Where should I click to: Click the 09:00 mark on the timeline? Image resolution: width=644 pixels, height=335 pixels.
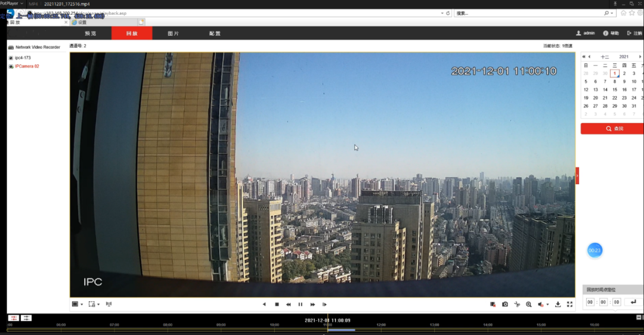pos(221,325)
